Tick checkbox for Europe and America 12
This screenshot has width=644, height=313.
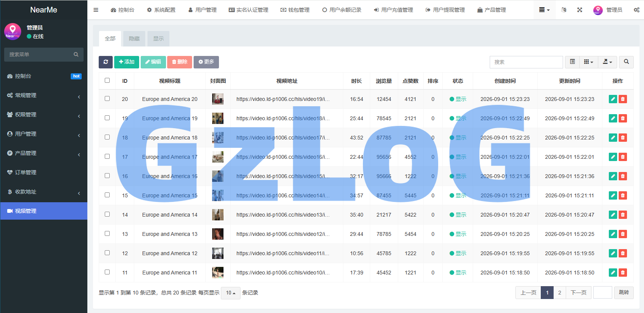click(x=107, y=253)
